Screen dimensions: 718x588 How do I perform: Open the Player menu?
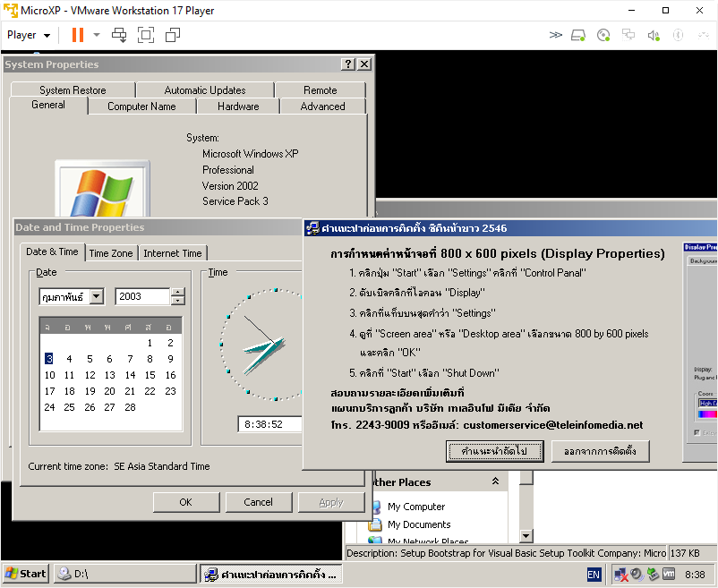click(29, 35)
